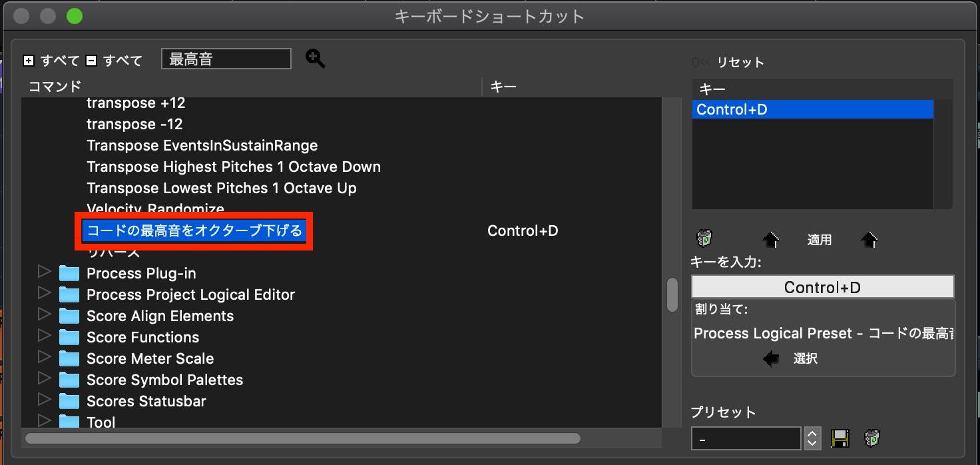Expand the Process Project Logical Editor folder

(x=44, y=293)
